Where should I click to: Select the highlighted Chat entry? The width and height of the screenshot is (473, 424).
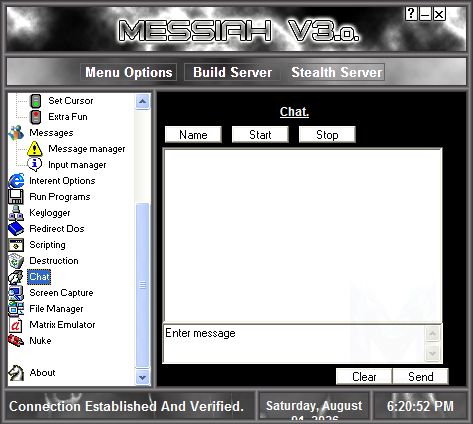[39, 277]
